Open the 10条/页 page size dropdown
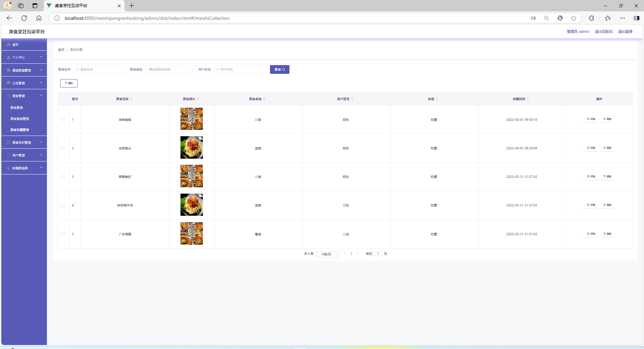The width and height of the screenshot is (644, 349). [x=328, y=254]
